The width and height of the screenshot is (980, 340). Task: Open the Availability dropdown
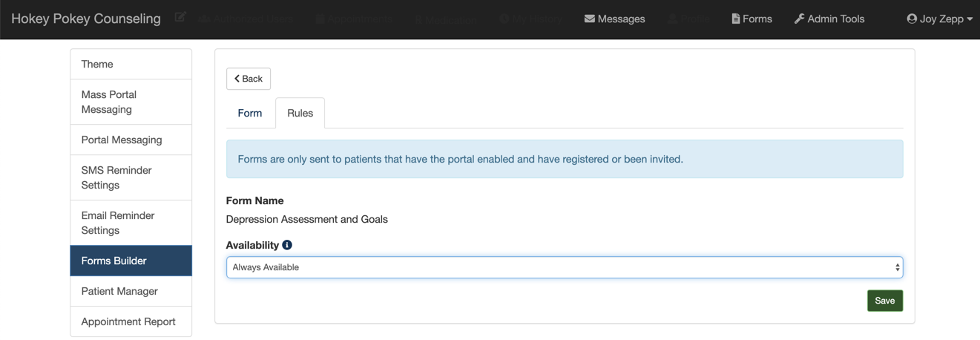point(564,267)
